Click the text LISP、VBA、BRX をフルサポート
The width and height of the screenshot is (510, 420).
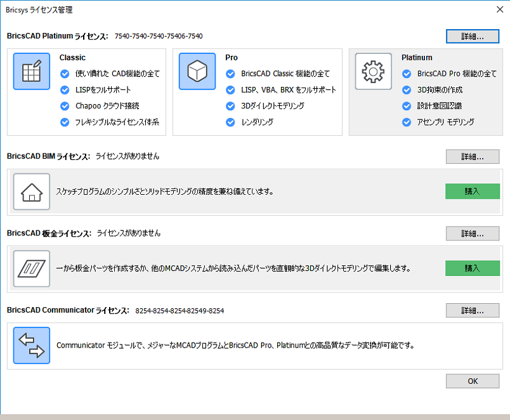pyautogui.click(x=289, y=89)
